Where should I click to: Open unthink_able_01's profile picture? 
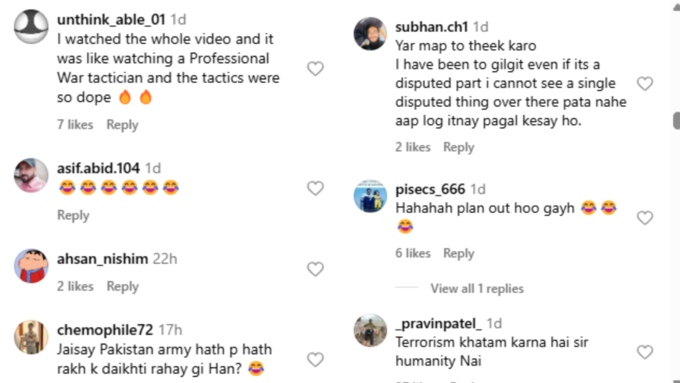pos(31,27)
